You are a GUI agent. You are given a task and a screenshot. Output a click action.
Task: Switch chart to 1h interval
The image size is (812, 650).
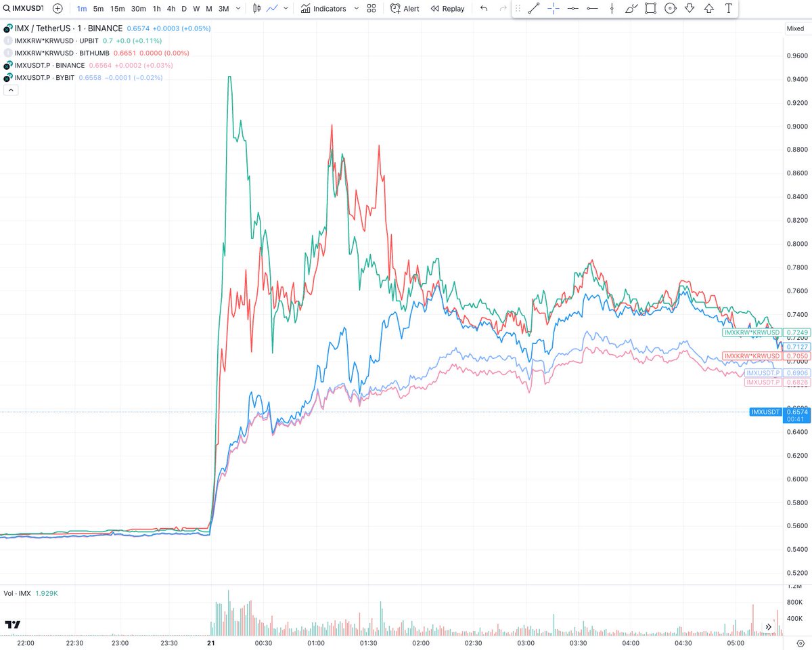click(x=156, y=9)
